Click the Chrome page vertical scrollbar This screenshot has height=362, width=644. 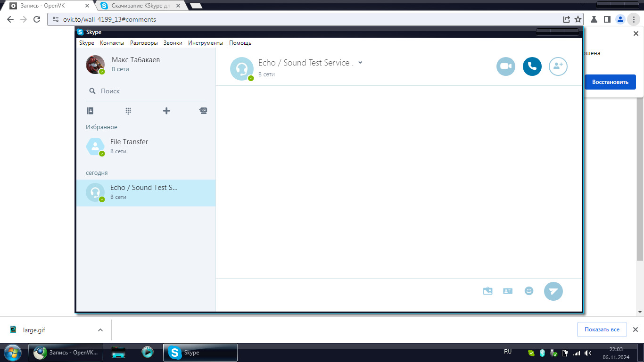point(640,171)
